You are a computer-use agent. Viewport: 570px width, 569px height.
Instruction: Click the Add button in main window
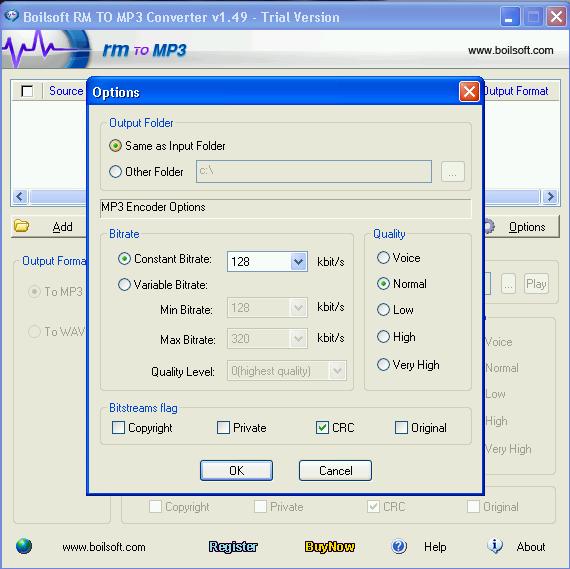(x=49, y=226)
